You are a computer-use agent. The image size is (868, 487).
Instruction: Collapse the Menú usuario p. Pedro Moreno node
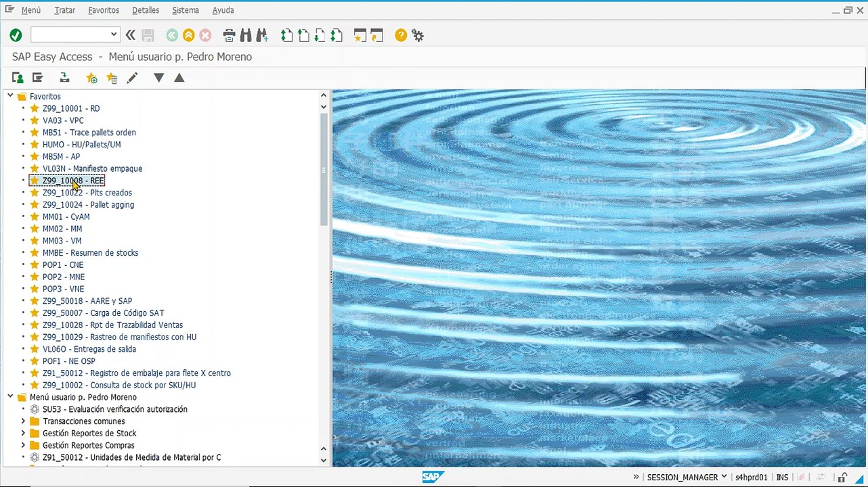[10, 397]
